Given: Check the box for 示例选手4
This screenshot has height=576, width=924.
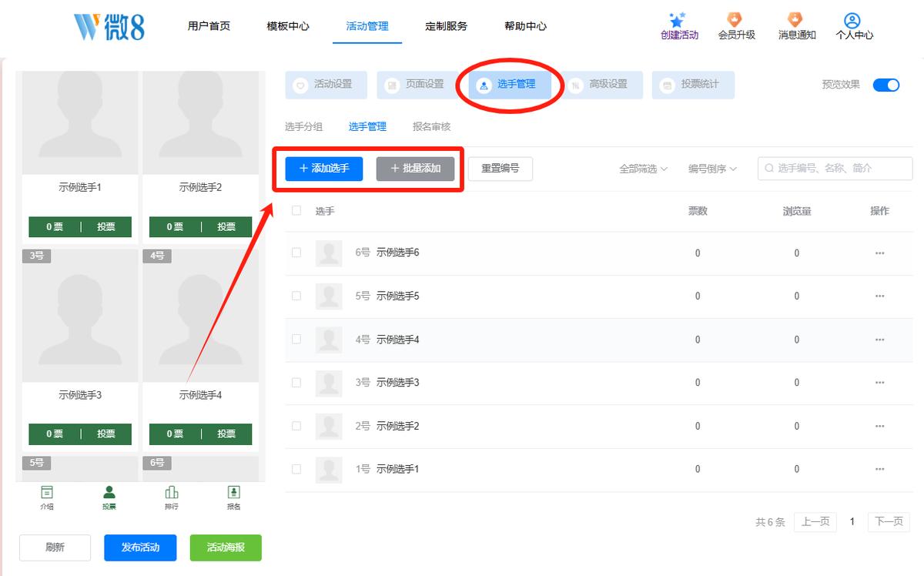Looking at the screenshot, I should click(296, 339).
